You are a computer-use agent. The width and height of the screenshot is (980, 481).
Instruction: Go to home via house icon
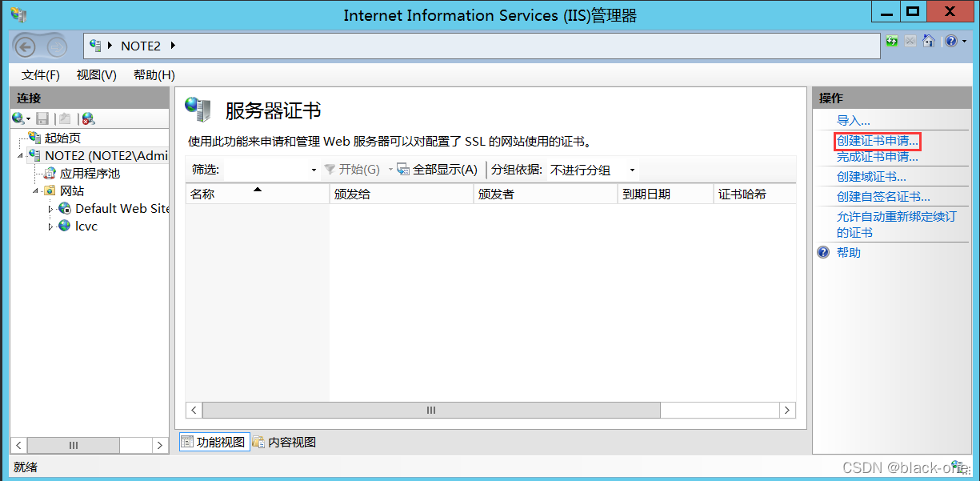click(x=929, y=41)
